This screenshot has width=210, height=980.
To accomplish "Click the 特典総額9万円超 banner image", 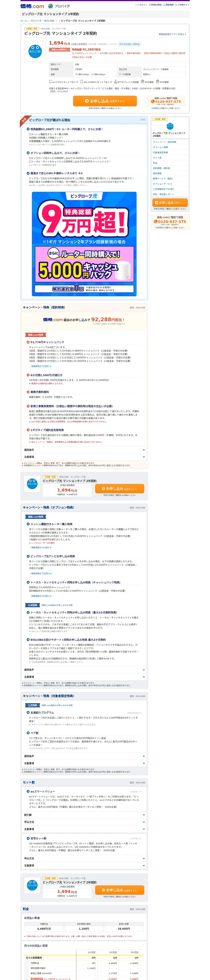I will click(x=84, y=244).
